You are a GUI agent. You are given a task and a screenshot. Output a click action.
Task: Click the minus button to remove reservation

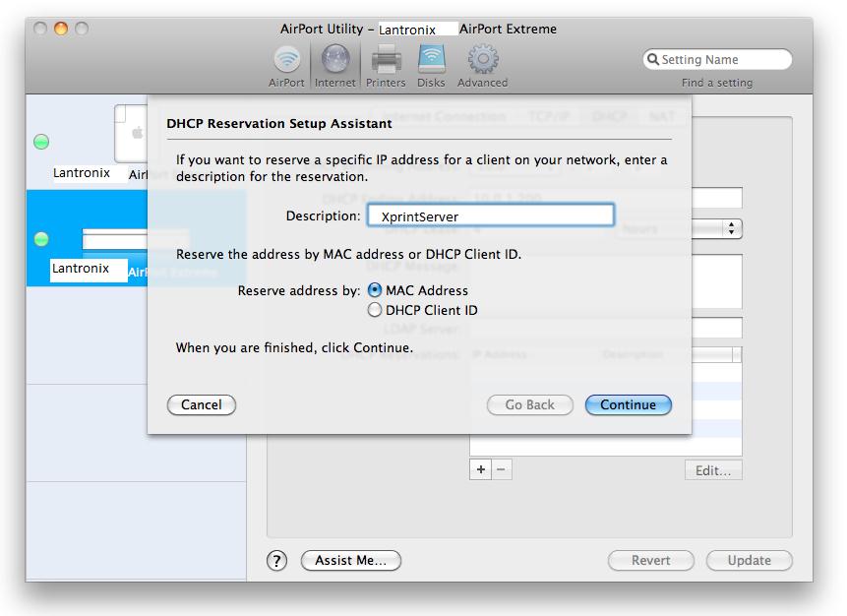pos(502,470)
